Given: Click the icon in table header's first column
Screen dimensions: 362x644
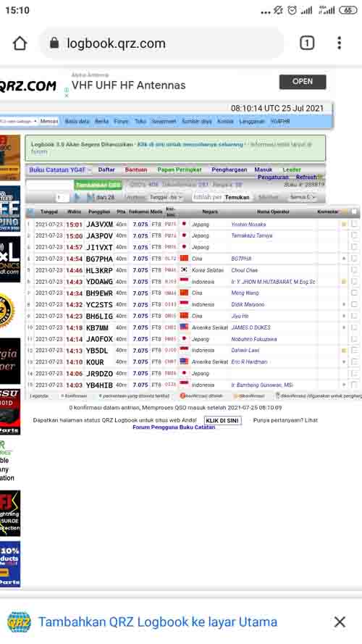Looking at the screenshot, I should click(x=30, y=212).
